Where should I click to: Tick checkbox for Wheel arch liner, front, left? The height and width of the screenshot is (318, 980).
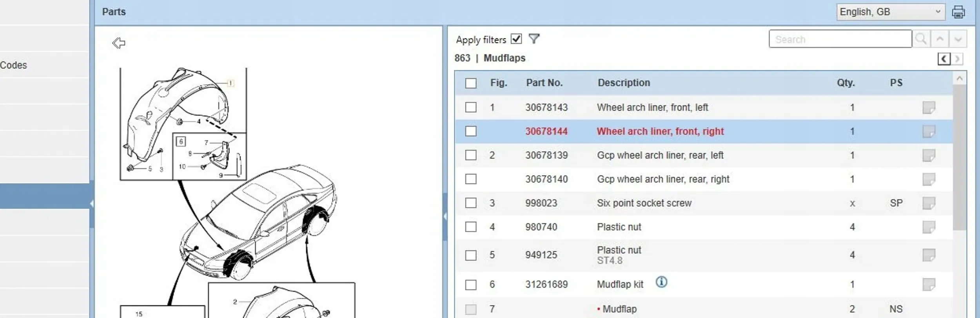pyautogui.click(x=471, y=107)
